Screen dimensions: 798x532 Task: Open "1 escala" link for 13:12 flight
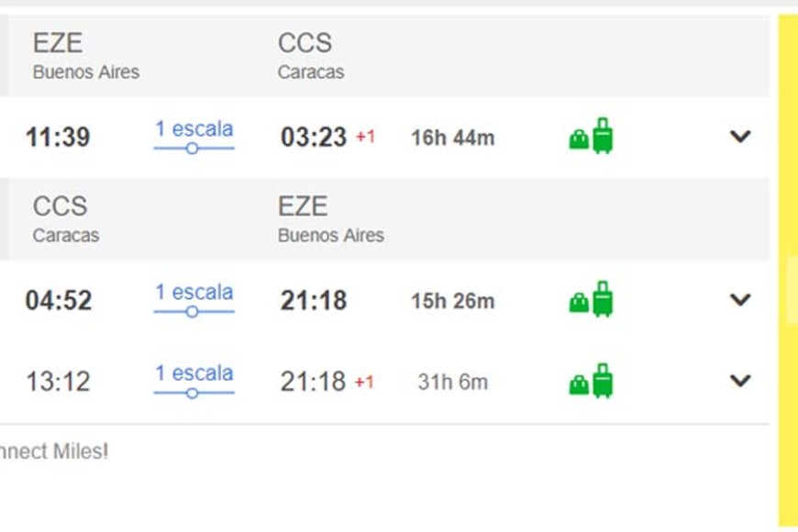pos(194,373)
